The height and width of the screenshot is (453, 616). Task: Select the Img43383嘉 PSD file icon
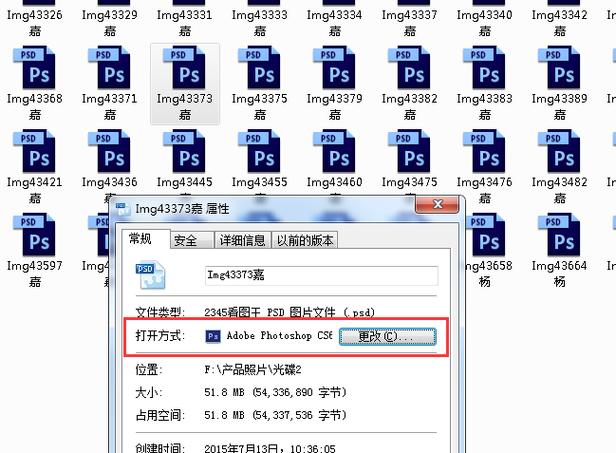(x=485, y=68)
